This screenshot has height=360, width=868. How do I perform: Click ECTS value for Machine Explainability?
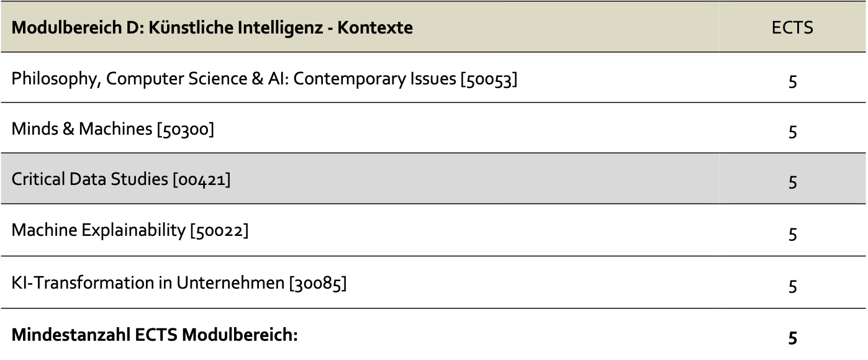[792, 234]
